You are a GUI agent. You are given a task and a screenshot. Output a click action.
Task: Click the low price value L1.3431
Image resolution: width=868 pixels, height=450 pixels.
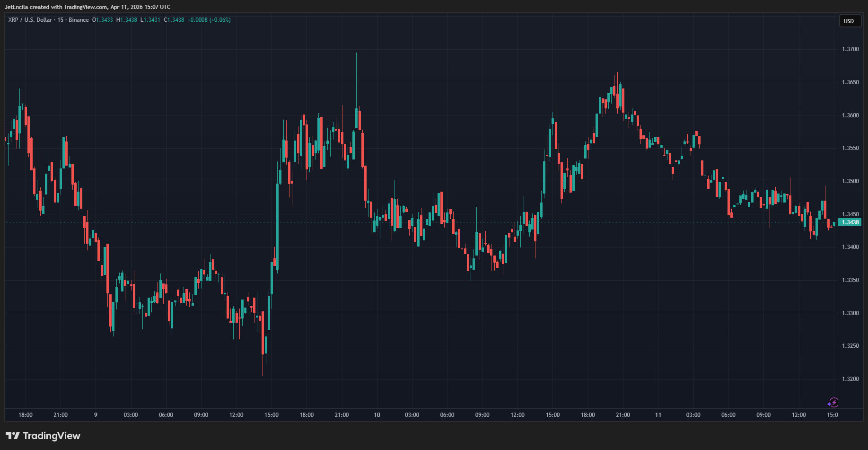(150, 20)
